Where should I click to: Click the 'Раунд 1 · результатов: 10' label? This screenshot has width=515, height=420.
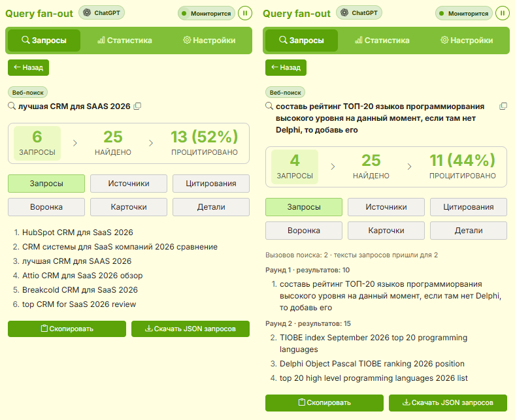click(x=307, y=270)
